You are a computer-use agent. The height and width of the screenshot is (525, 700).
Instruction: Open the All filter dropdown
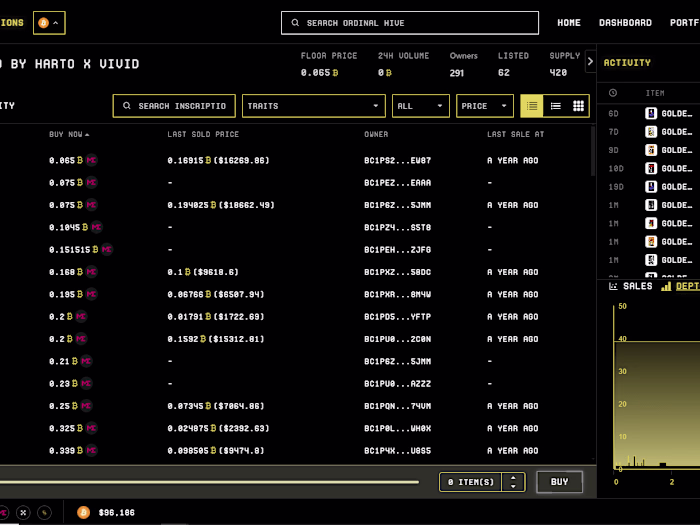(421, 106)
